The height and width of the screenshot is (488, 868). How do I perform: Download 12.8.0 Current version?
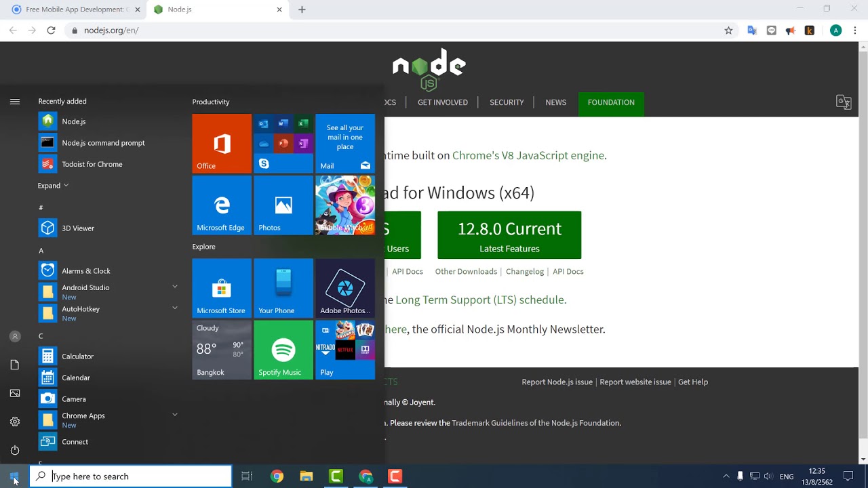tap(509, 235)
